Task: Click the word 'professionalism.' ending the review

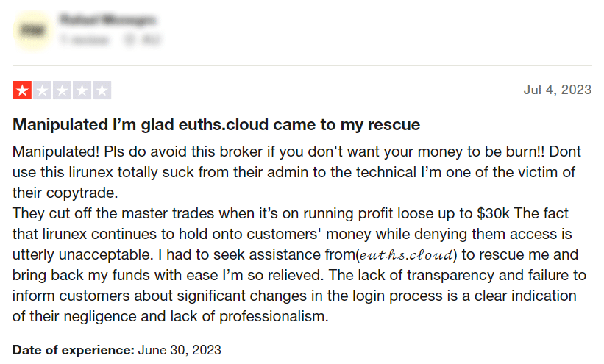Action: pos(274,317)
